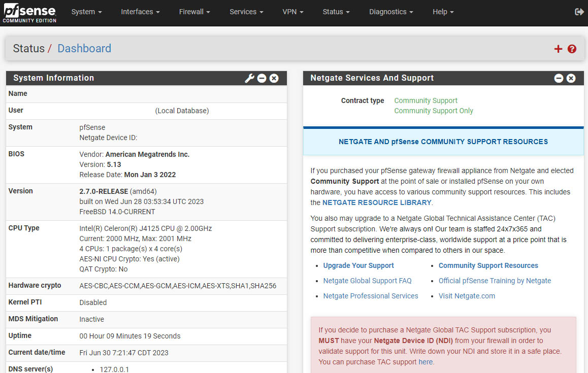
Task: Minimize the Netgate Services And Support widget
Action: 559,78
